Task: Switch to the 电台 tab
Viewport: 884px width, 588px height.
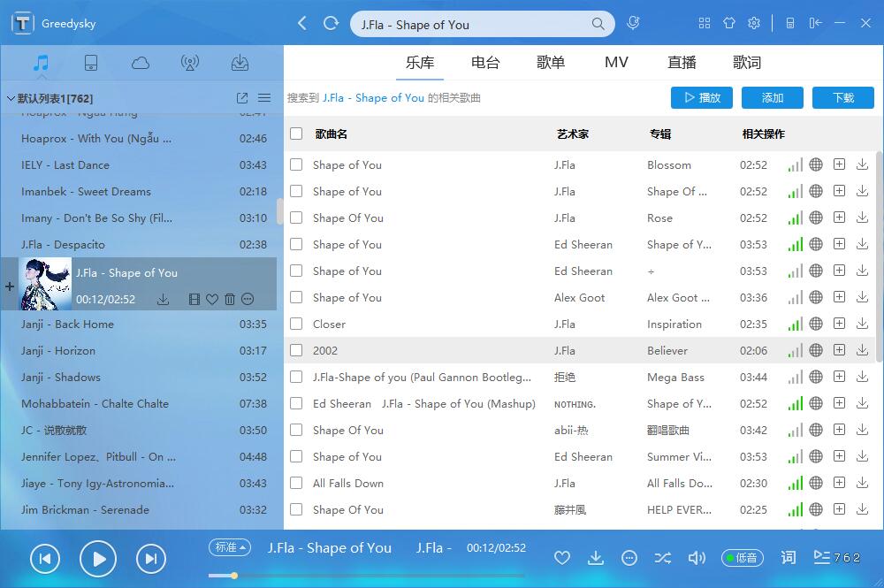Action: pos(485,63)
